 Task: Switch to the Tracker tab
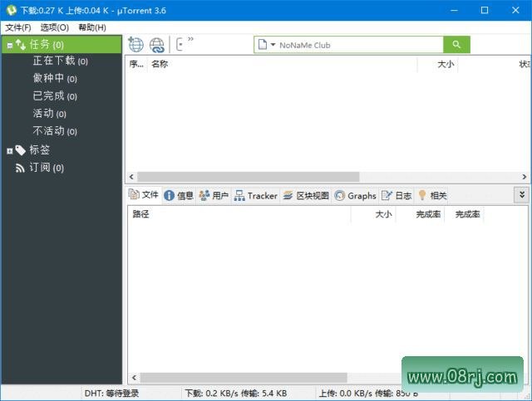(255, 196)
